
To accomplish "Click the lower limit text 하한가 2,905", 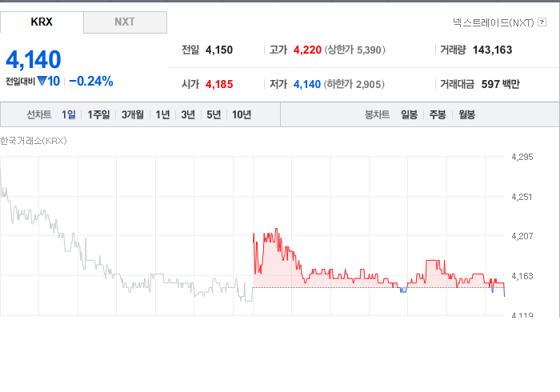I will pyautogui.click(x=354, y=84).
